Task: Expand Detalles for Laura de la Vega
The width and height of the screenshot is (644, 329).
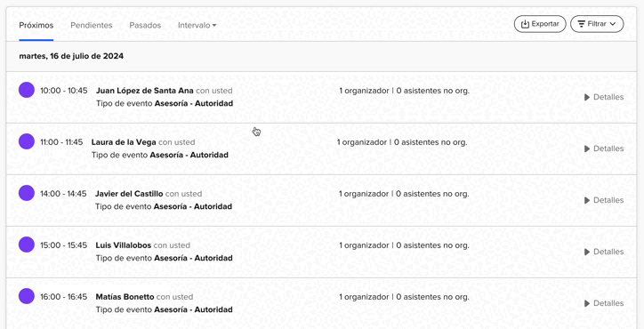Action: [604, 148]
